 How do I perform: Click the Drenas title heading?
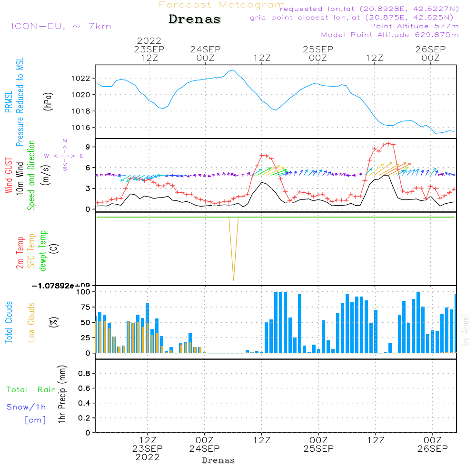click(x=194, y=19)
